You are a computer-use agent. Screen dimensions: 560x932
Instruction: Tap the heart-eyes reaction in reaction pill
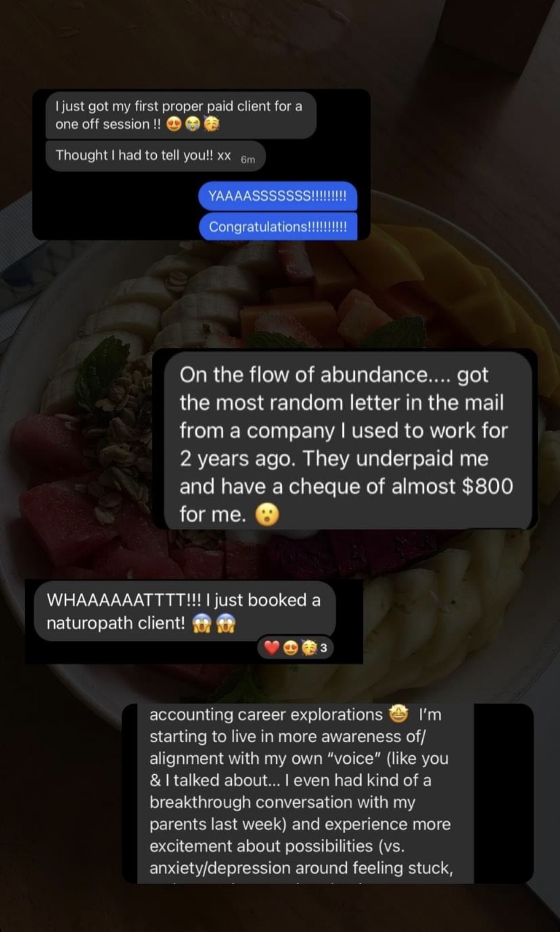[290, 648]
